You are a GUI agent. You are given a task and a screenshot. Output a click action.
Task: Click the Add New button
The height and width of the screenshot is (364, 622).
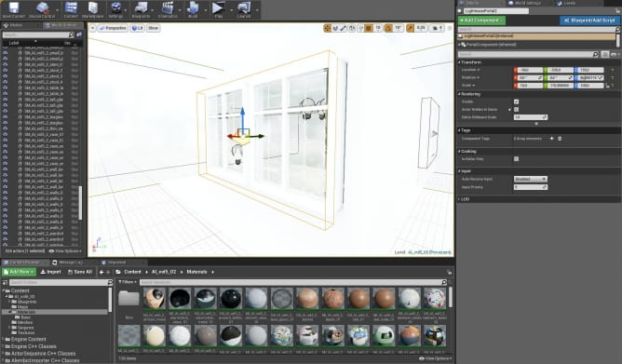19,272
